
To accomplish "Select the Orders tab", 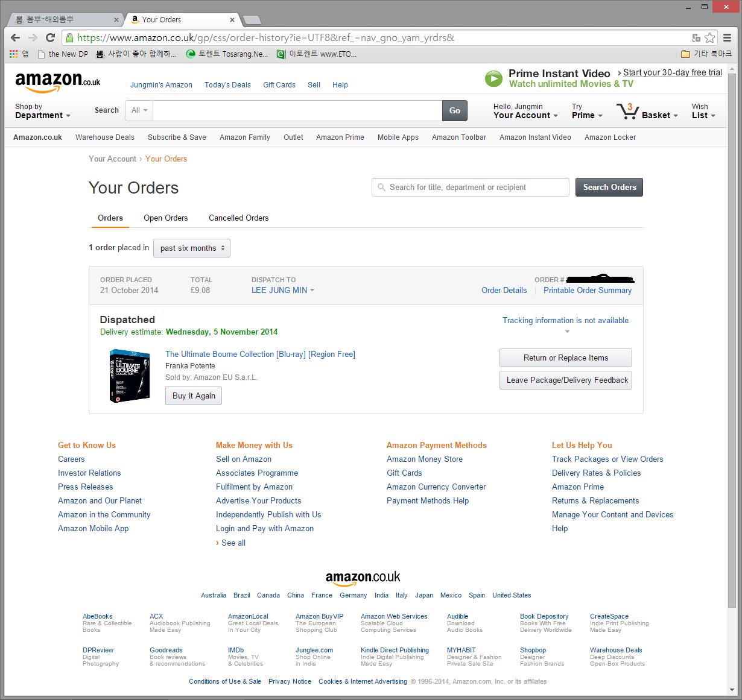I will click(110, 218).
